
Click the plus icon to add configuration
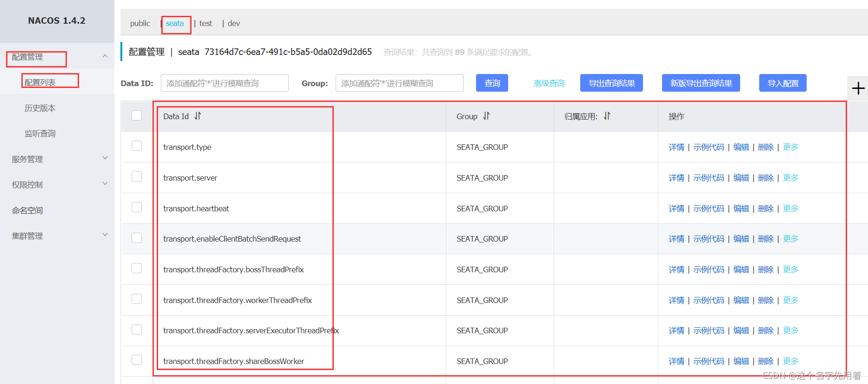coord(858,88)
